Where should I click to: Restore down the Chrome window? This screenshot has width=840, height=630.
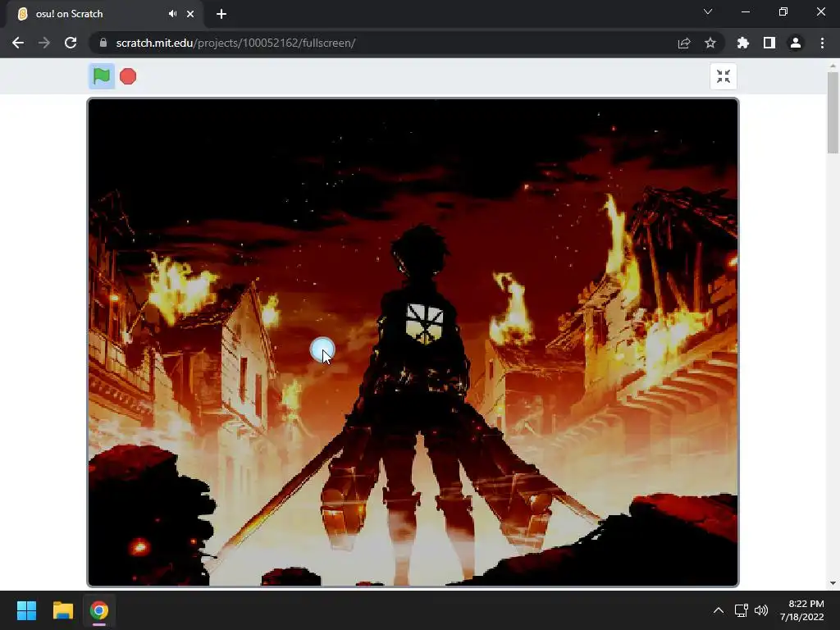click(783, 11)
